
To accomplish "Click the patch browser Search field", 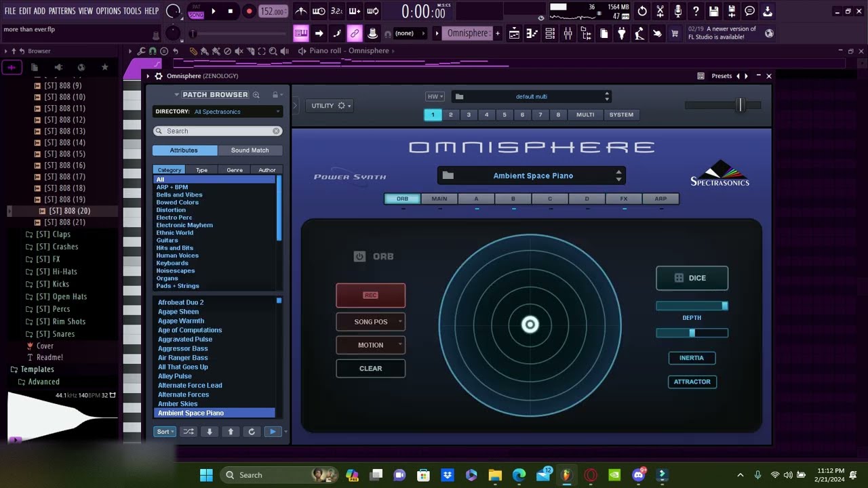I will click(x=218, y=131).
